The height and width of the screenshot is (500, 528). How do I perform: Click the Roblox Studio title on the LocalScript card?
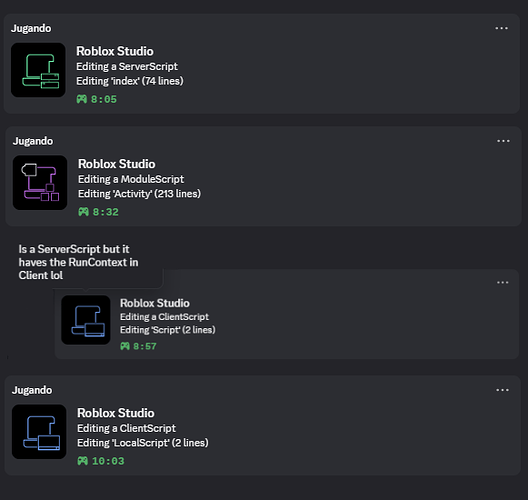point(116,413)
